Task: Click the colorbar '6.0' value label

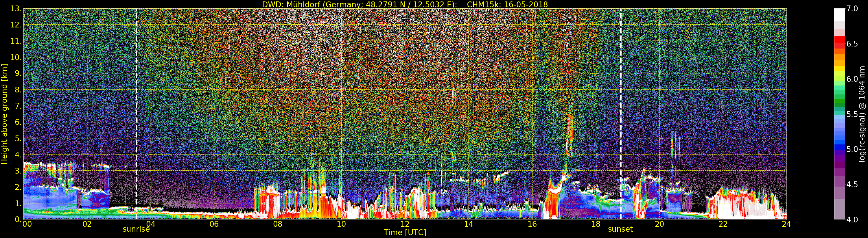Action: [852, 79]
